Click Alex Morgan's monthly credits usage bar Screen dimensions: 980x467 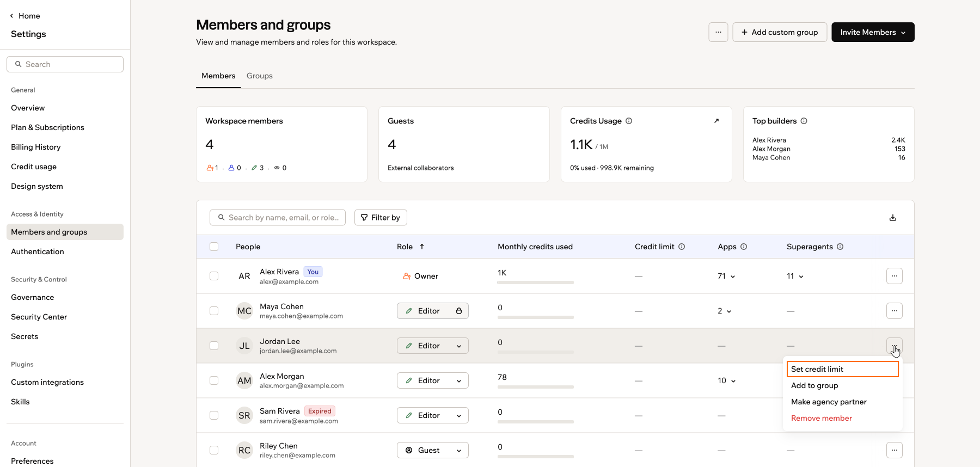[x=536, y=387]
